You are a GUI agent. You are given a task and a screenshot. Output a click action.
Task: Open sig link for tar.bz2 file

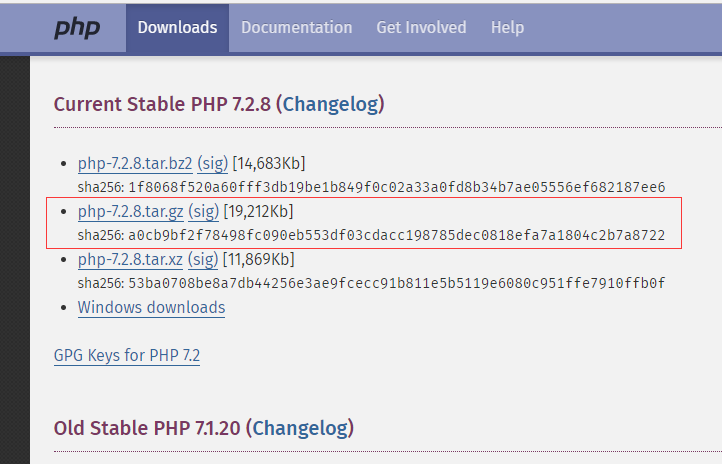coord(212,163)
